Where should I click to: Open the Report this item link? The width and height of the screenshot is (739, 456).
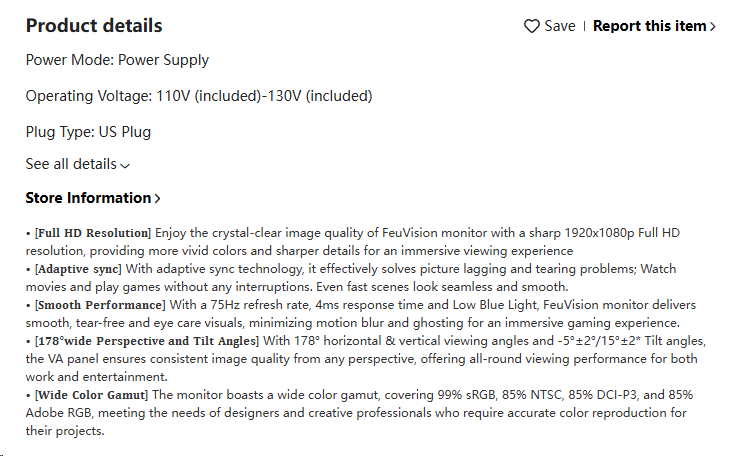(x=654, y=26)
